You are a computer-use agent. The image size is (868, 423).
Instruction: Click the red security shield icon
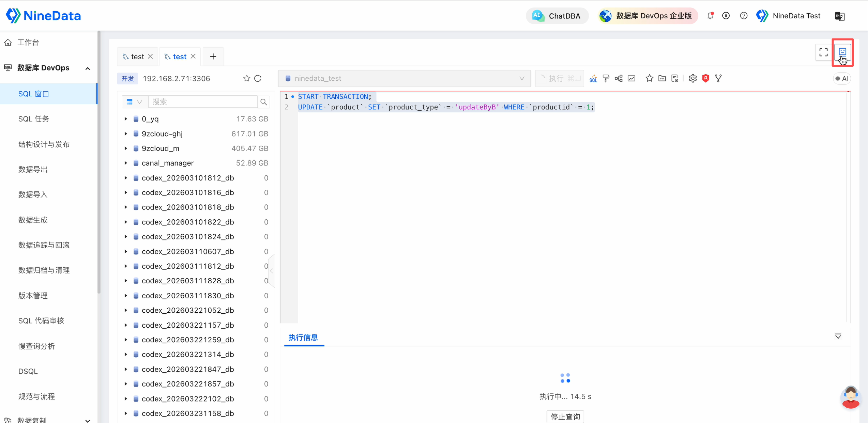tap(705, 78)
